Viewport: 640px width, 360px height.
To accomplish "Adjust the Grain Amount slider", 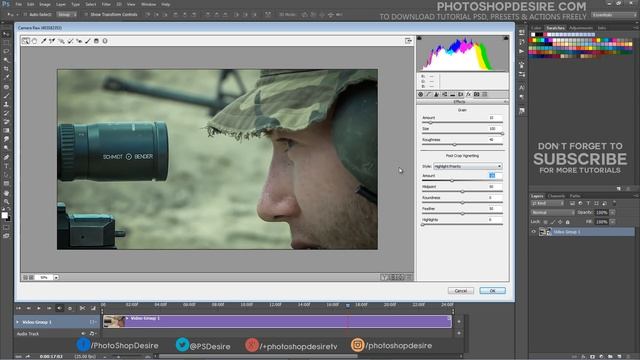I will click(431, 122).
